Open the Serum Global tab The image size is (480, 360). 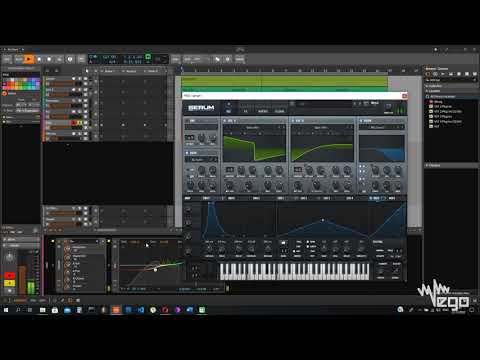(x=279, y=111)
